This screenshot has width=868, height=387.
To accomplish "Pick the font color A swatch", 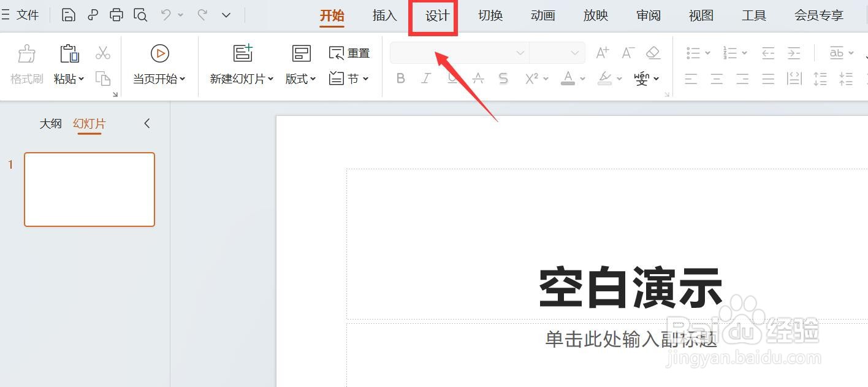I will click(x=568, y=79).
